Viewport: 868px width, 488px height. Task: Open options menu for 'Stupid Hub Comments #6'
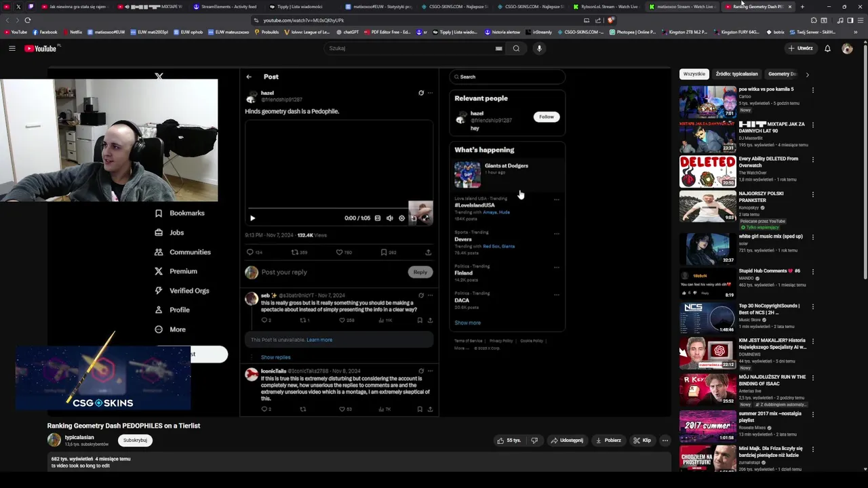coord(812,272)
